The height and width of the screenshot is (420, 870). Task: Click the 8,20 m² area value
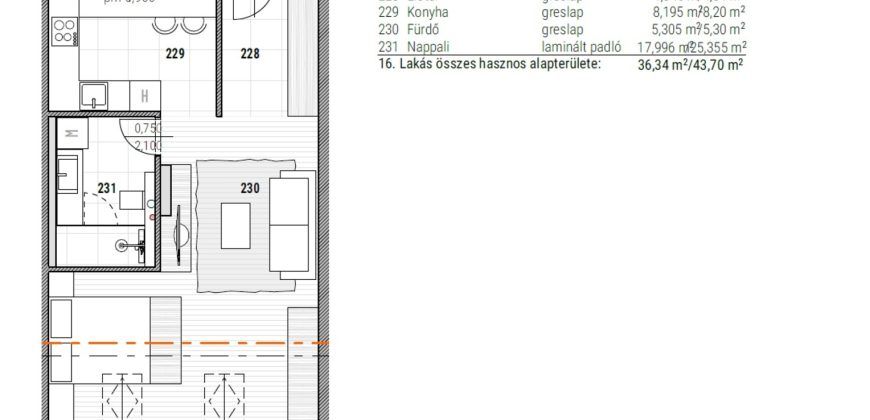tap(724, 12)
